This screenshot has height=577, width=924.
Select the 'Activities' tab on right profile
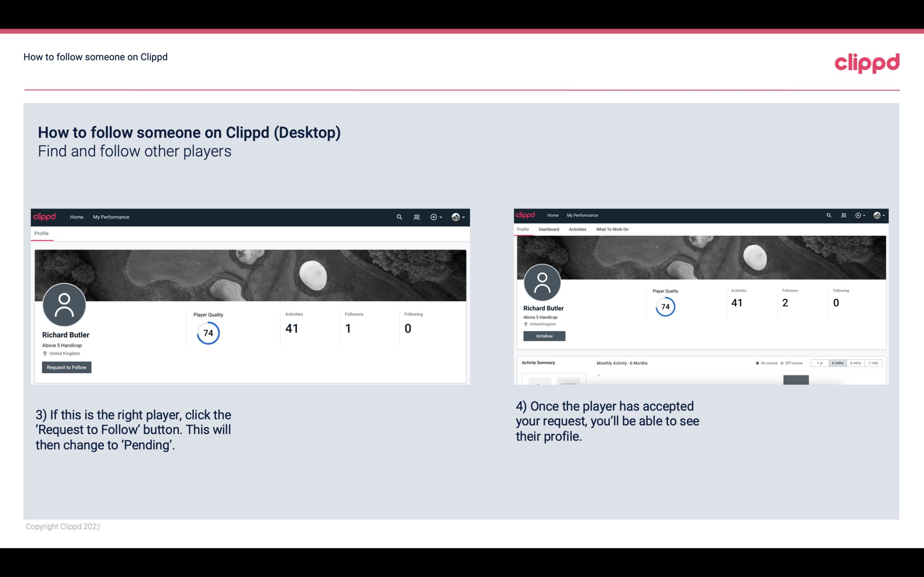point(577,229)
